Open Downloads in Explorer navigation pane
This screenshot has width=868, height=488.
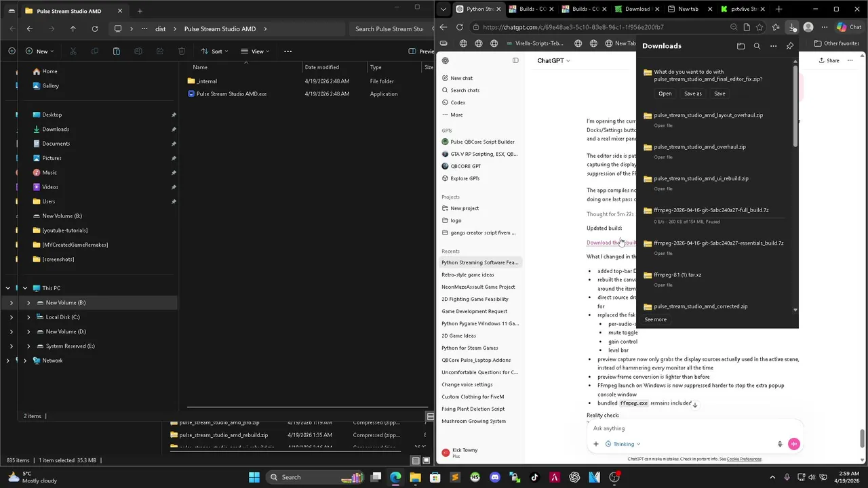pyautogui.click(x=56, y=129)
